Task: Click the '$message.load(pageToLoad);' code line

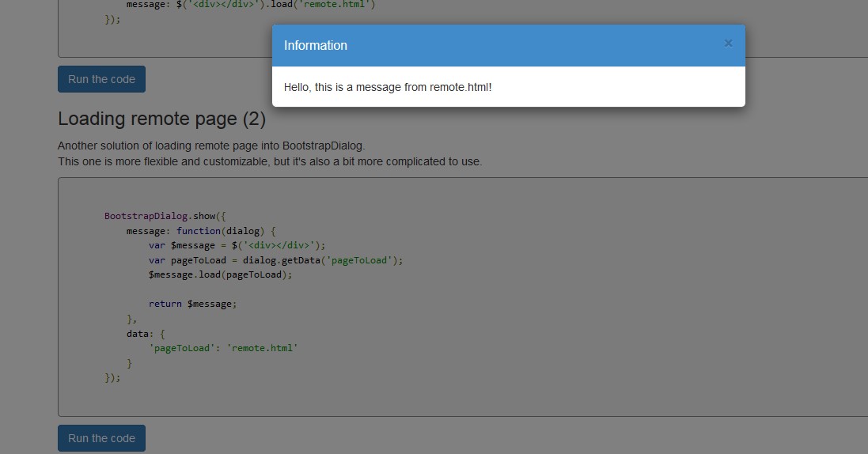Action: pos(220,274)
